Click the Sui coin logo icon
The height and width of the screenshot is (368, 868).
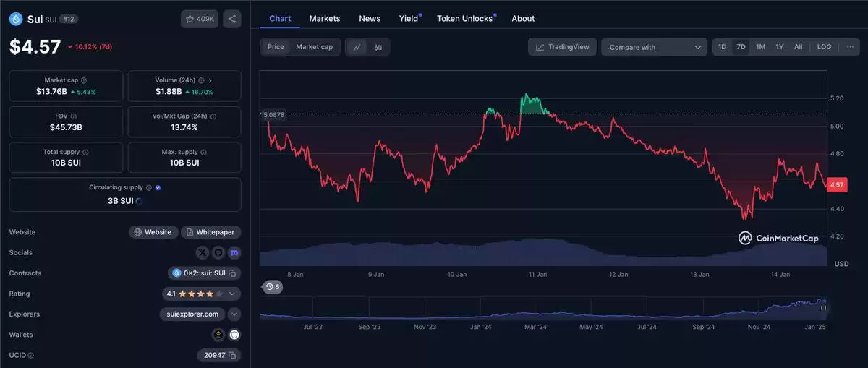pos(16,20)
